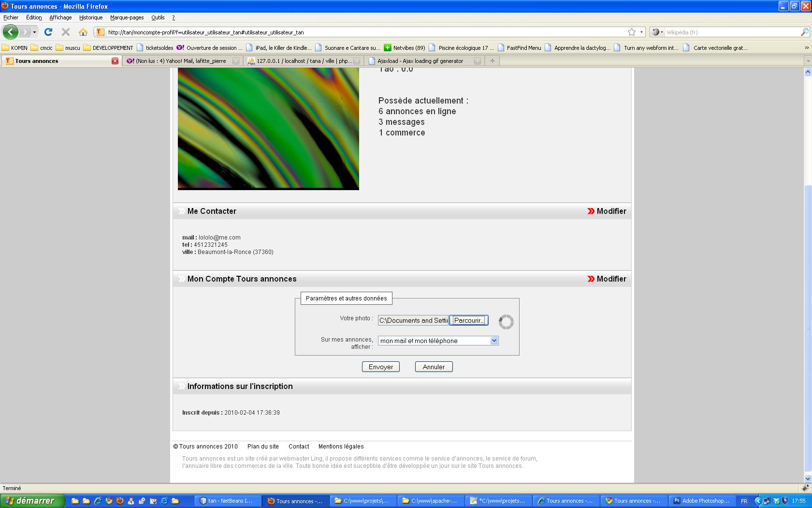Open the Affichage menu
This screenshot has width=812, height=508.
[x=60, y=17]
